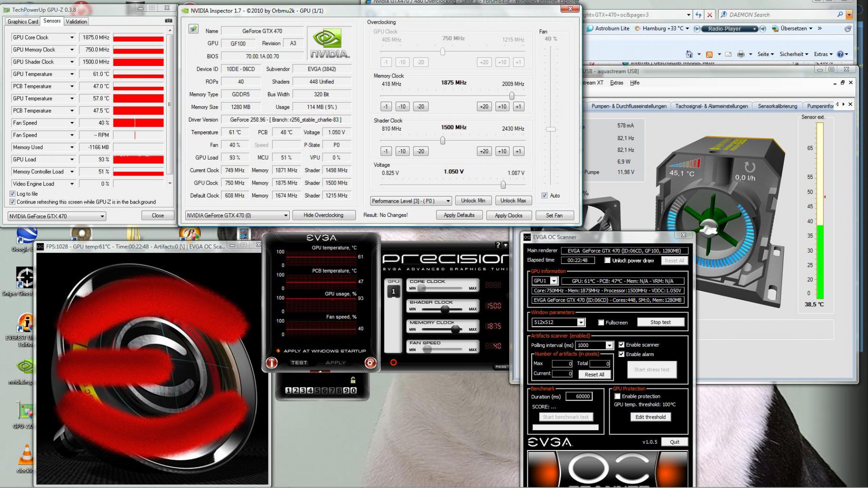Open the Performance Level [3] dropdown
Image resolution: width=868 pixels, height=488 pixels.
[x=410, y=201]
